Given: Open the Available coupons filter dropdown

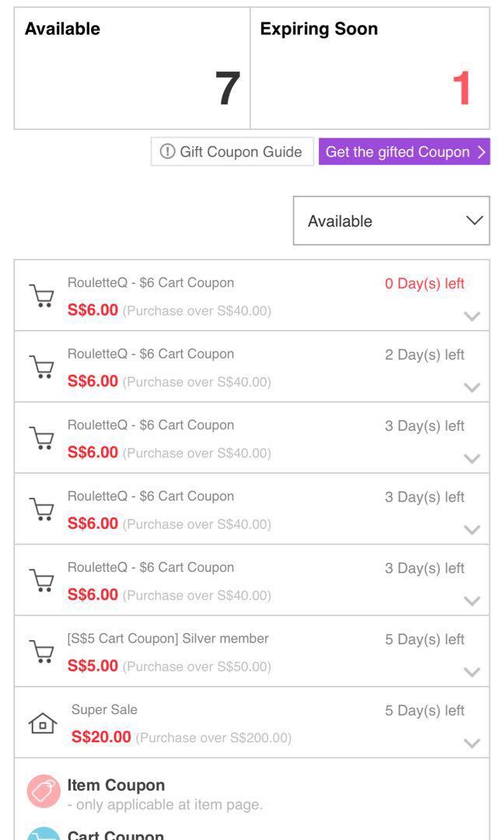Looking at the screenshot, I should pyautogui.click(x=391, y=221).
